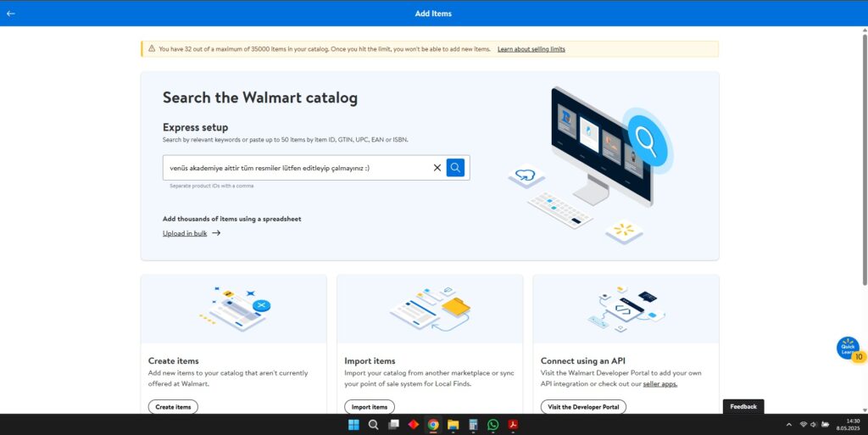Go back using the header arrow

pyautogui.click(x=10, y=14)
